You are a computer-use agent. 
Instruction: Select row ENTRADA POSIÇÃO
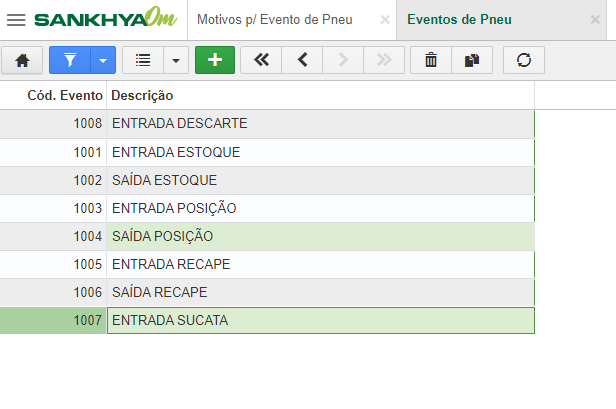(x=267, y=208)
